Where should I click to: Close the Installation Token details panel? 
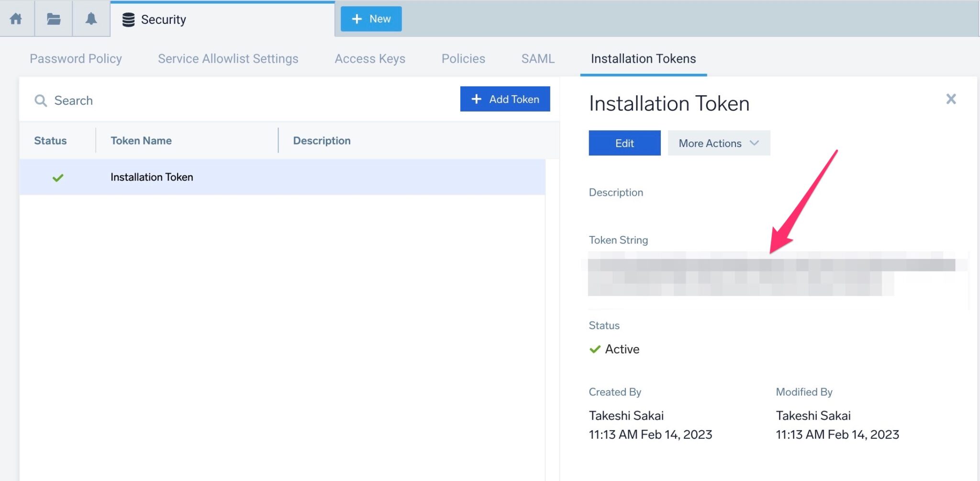click(951, 99)
